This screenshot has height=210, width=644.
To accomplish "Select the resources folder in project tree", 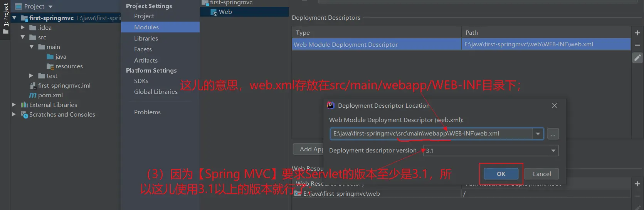I will (69, 66).
